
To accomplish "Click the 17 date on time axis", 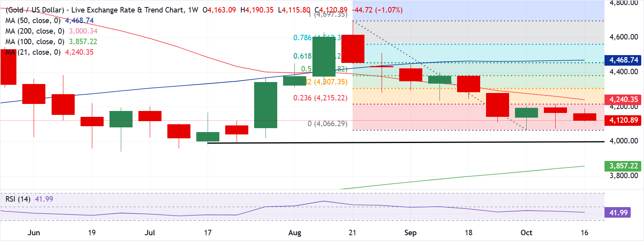I will (208, 233).
